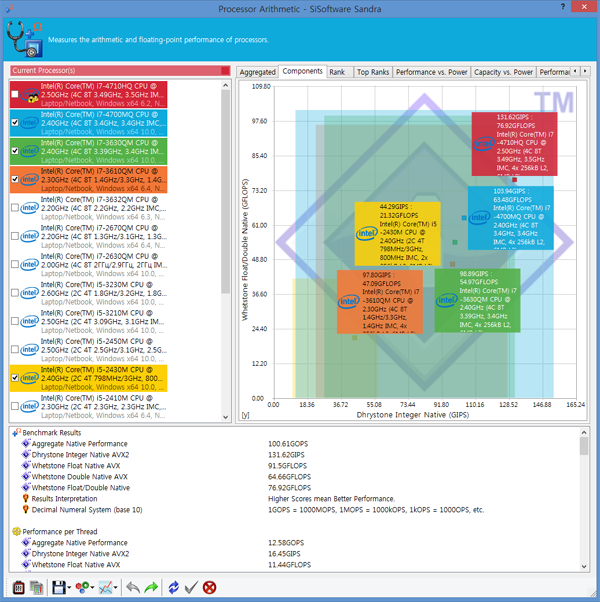600x602 pixels.
Task: Click Intel logo of i7-2670QM list entry
Action: tap(30, 236)
